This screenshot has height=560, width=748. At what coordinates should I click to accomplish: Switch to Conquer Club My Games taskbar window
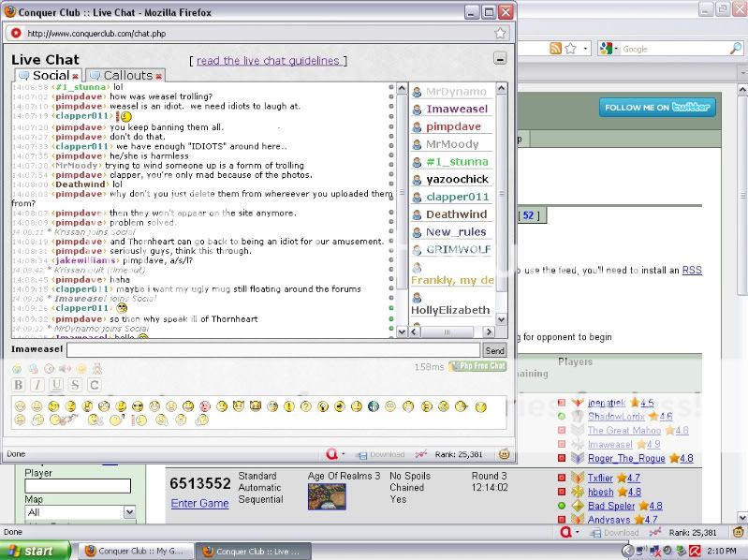[136, 551]
